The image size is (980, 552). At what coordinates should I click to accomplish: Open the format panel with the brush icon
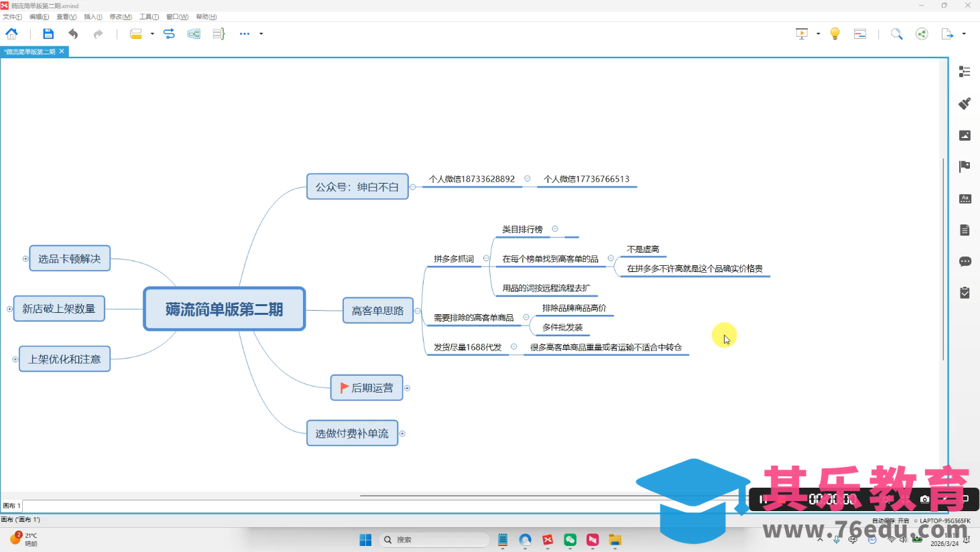[965, 104]
